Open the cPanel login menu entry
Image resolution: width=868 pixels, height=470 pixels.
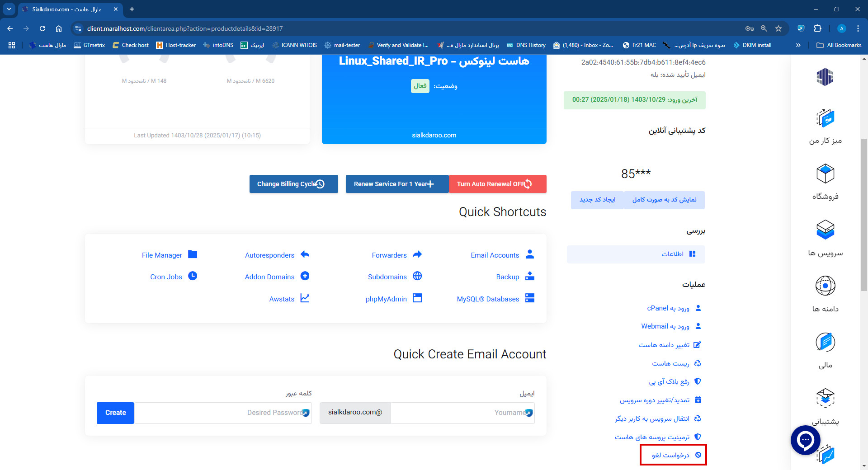668,308
